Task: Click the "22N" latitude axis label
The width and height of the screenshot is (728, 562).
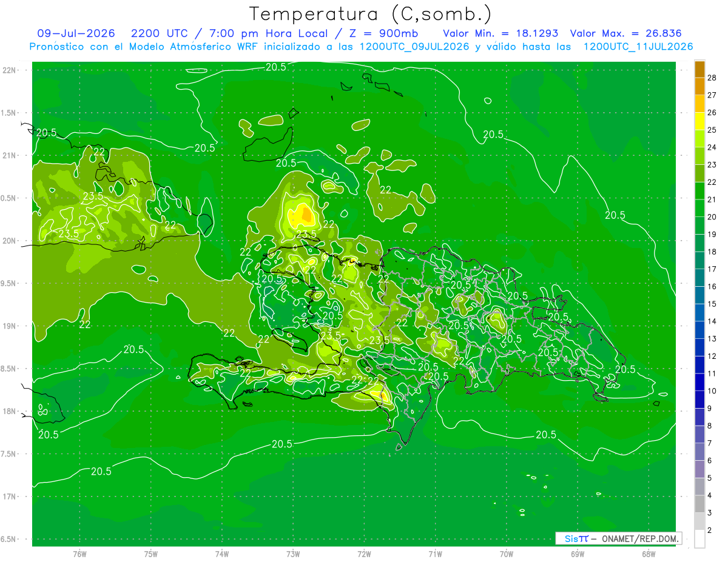Action: [10, 70]
